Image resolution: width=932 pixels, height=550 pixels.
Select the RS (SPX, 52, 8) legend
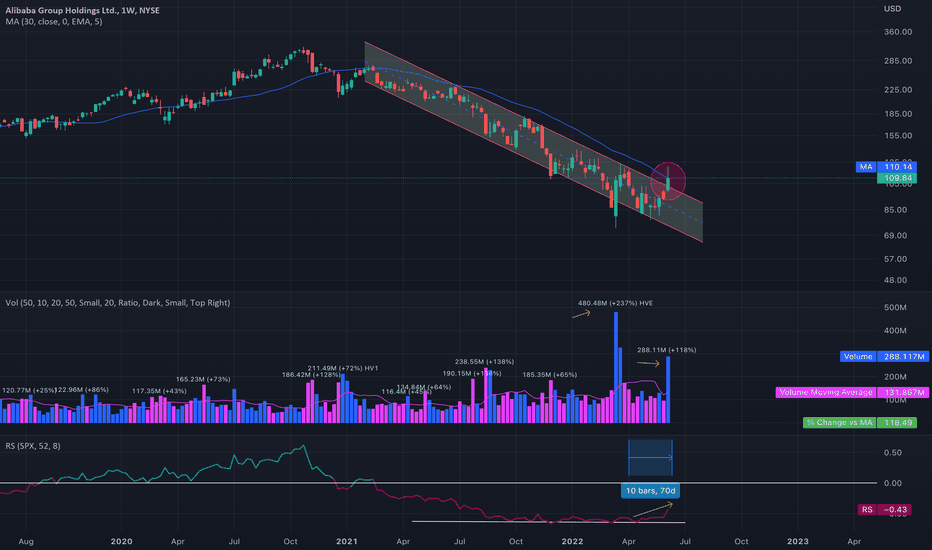[33, 445]
